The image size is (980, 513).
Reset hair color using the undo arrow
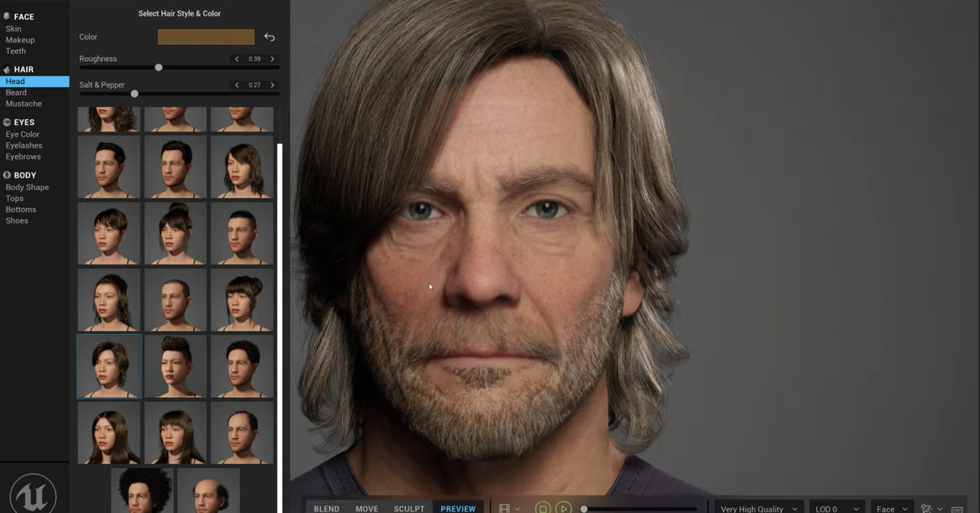[x=269, y=37]
